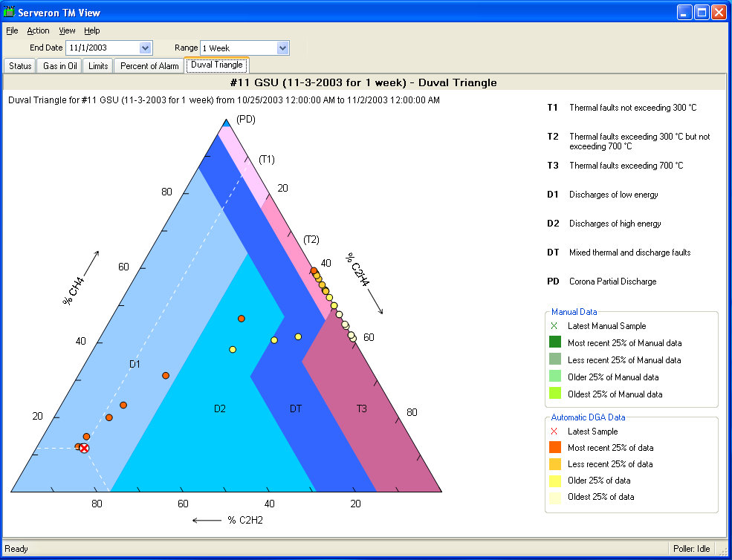This screenshot has height=560, width=732.
Task: Click the topmost orange point on the T2 edge
Action: click(x=314, y=270)
